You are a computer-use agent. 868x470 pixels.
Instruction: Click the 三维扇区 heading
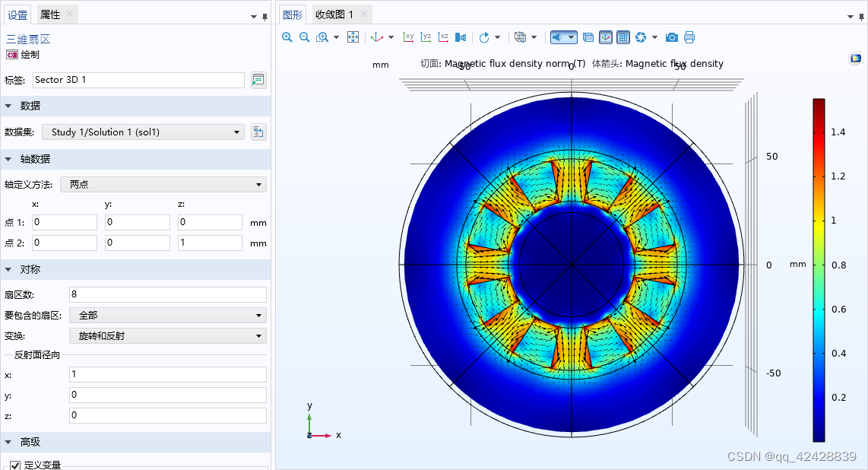27,40
